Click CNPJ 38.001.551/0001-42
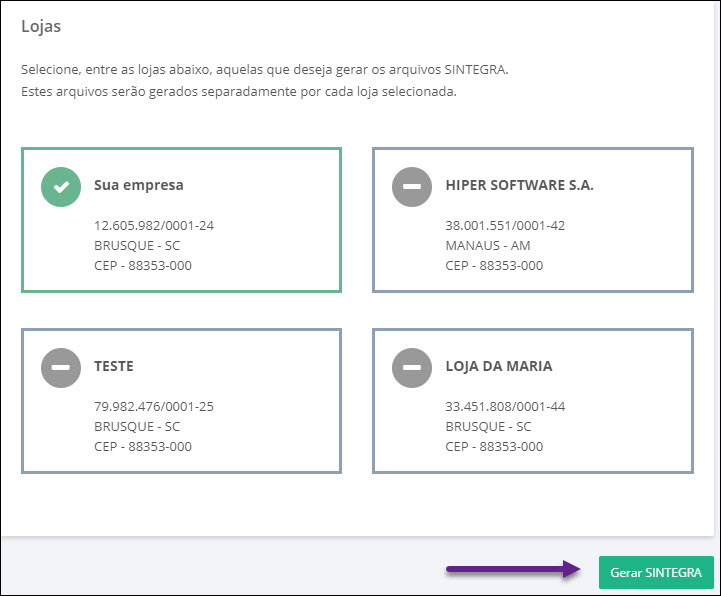The image size is (721, 596). pos(505,225)
